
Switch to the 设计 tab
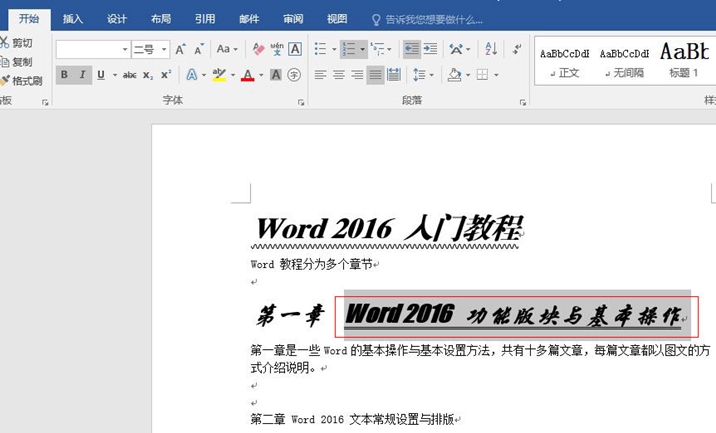[x=117, y=19]
